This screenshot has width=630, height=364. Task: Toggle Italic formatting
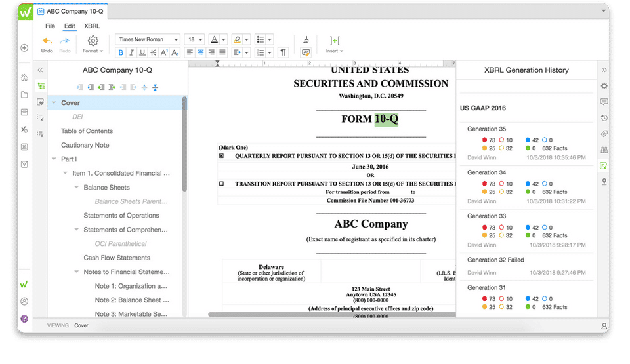(x=131, y=52)
